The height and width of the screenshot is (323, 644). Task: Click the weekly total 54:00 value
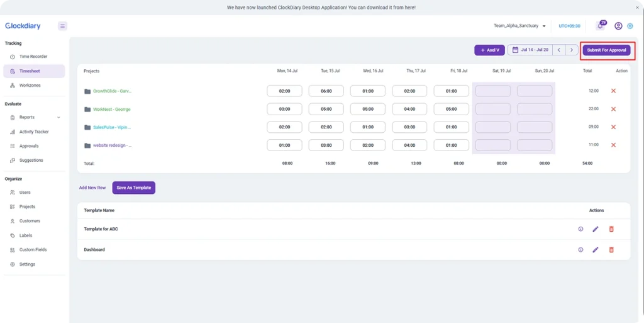tap(587, 163)
